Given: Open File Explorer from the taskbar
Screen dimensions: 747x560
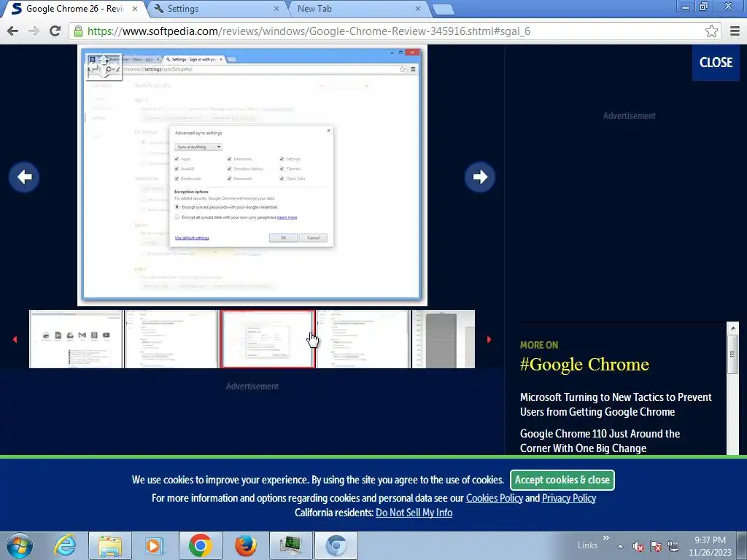Looking at the screenshot, I should click(x=110, y=545).
